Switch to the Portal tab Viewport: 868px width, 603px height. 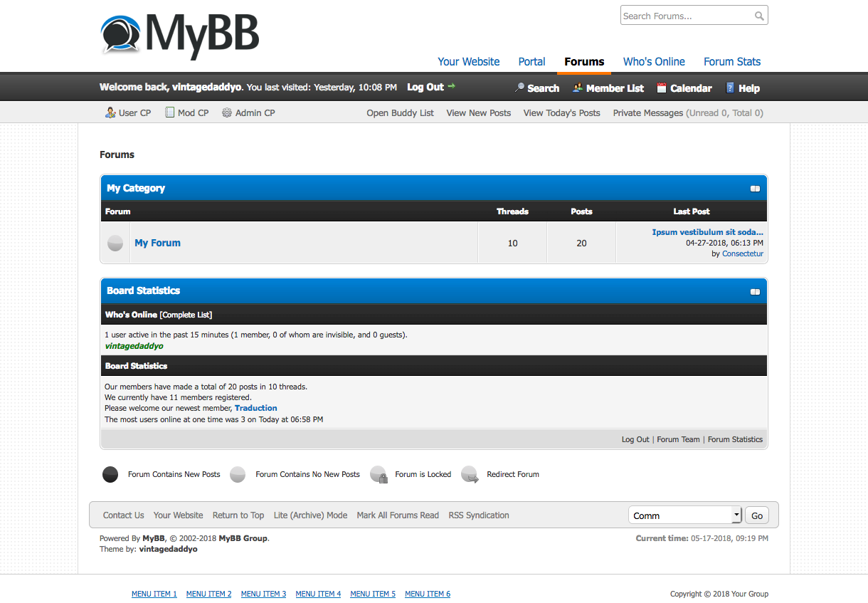pyautogui.click(x=531, y=62)
